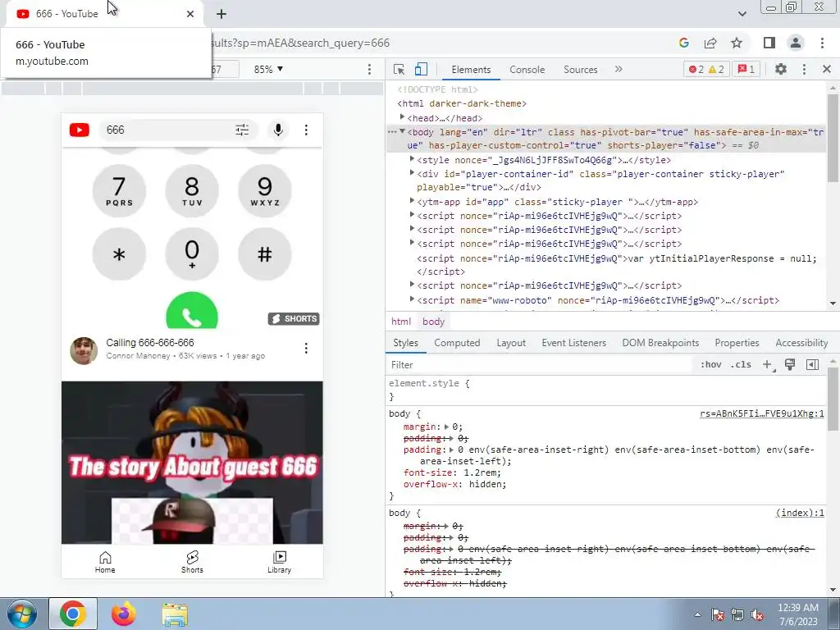Share this page icon in address bar

pyautogui.click(x=710, y=43)
